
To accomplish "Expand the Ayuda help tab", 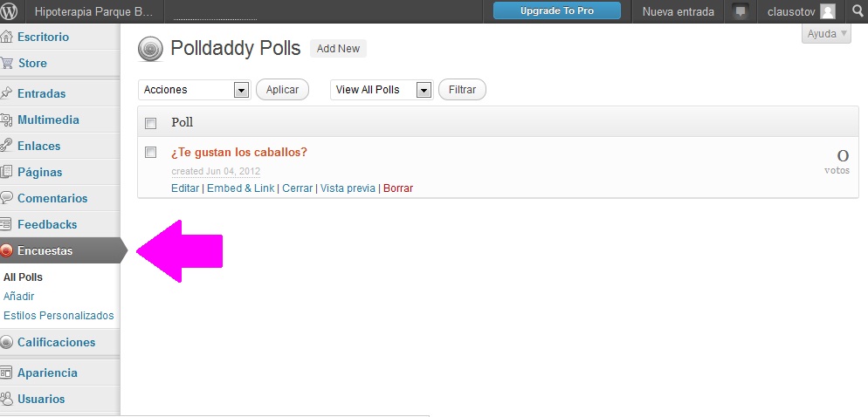I will (825, 34).
